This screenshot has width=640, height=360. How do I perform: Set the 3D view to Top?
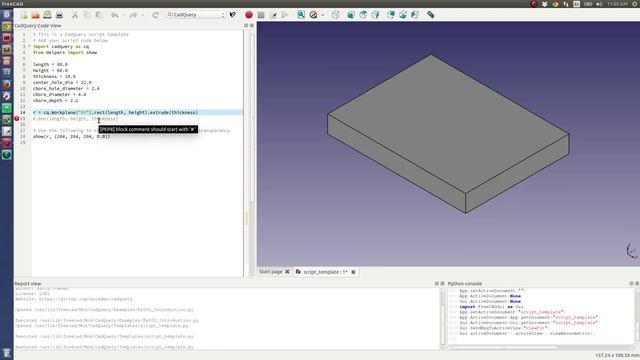(x=363, y=15)
